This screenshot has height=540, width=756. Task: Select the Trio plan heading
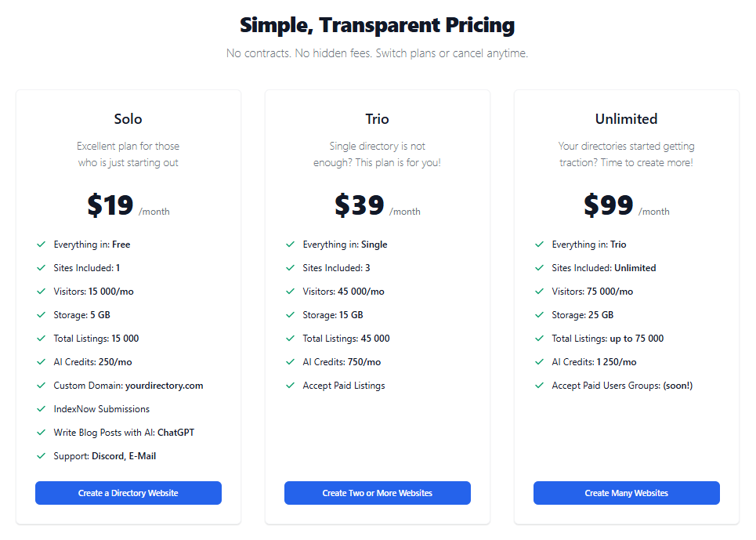(x=377, y=119)
